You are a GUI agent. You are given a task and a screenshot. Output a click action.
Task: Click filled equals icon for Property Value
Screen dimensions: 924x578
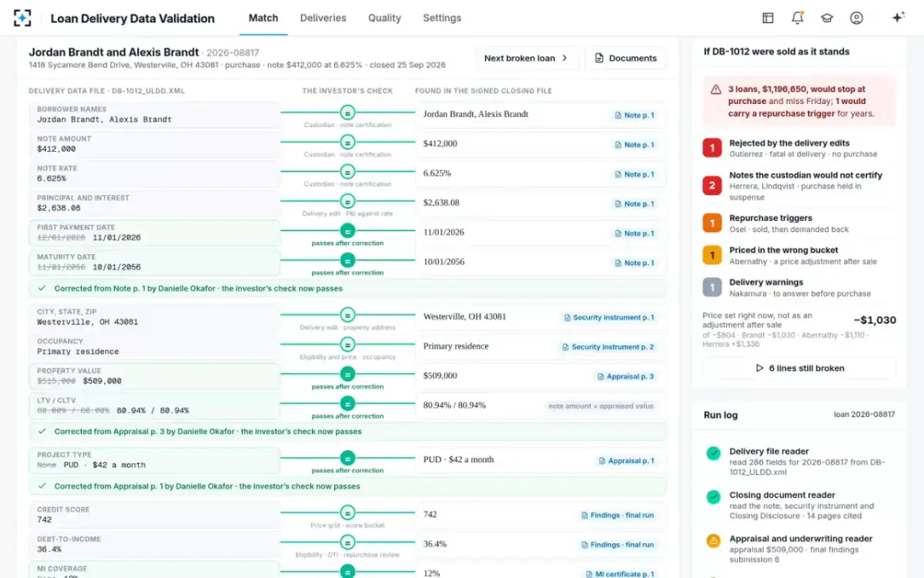(347, 374)
